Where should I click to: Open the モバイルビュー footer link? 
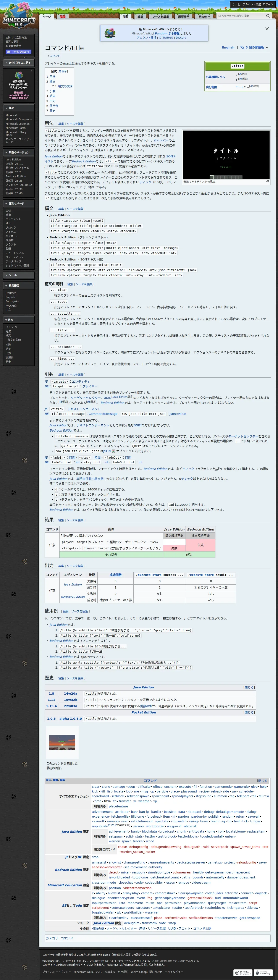click(x=174, y=972)
